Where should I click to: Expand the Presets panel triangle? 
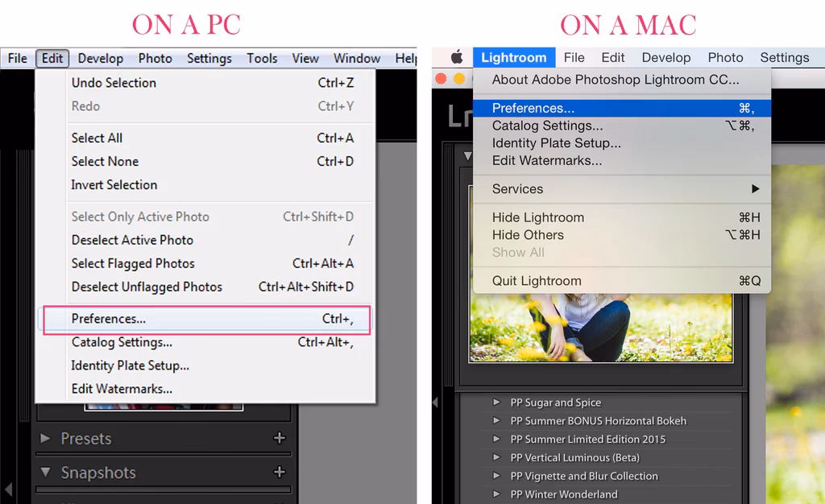[45, 438]
